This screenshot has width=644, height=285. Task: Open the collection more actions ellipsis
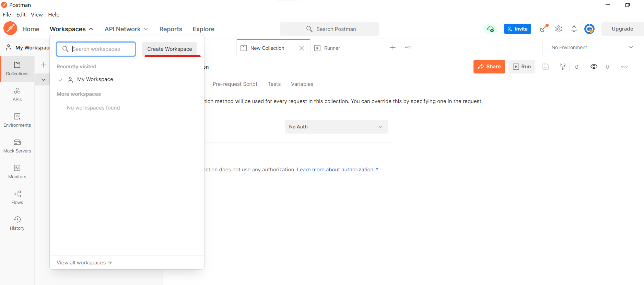click(x=624, y=67)
